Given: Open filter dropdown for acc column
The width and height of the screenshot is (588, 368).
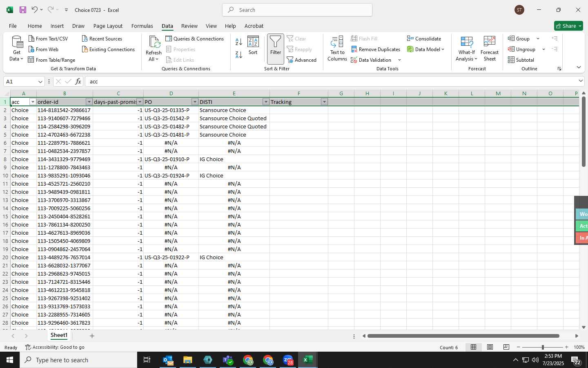Looking at the screenshot, I should tap(33, 102).
